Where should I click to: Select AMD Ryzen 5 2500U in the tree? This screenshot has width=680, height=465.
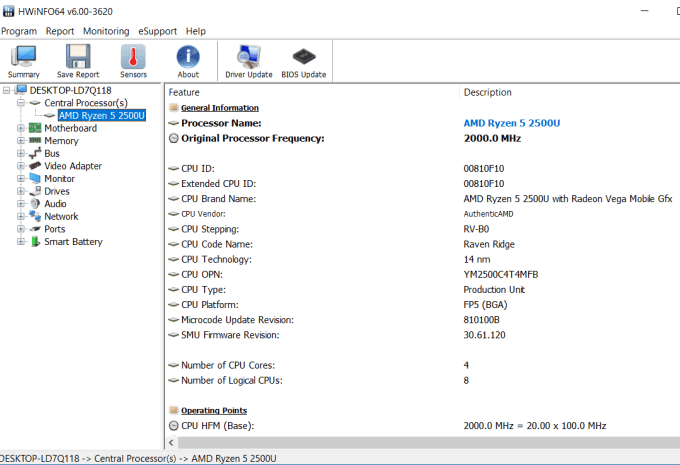[x=102, y=115]
